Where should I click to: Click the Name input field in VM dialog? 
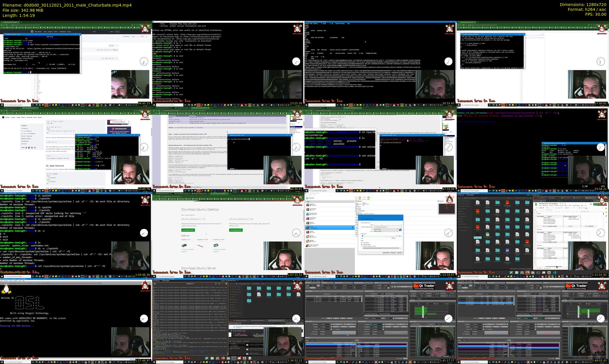(x=388, y=225)
